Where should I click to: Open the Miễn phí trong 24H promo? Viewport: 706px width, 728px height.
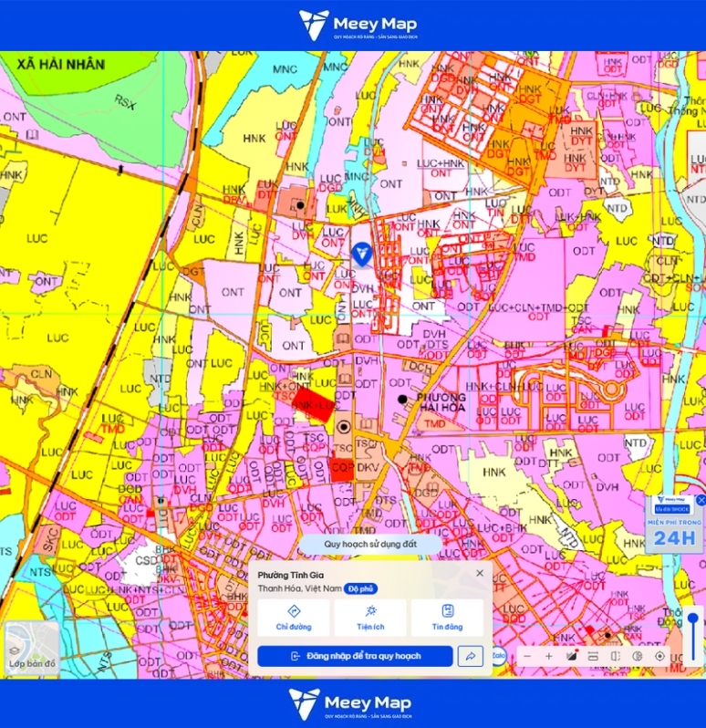coord(674,525)
